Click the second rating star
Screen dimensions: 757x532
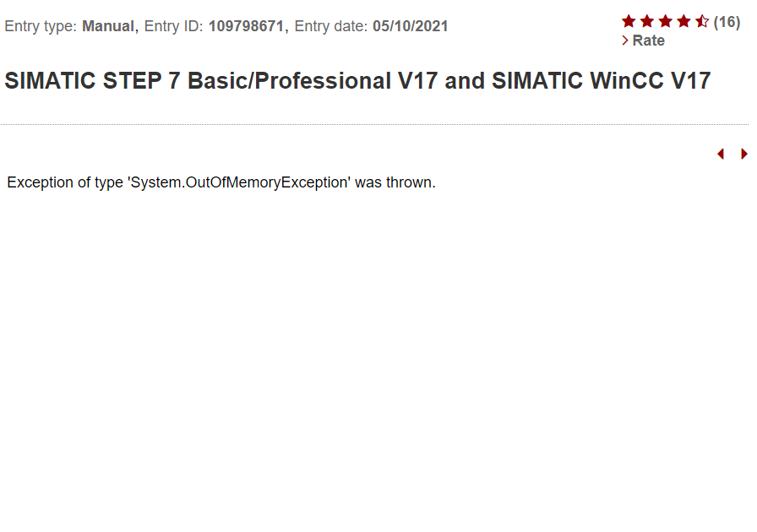(647, 22)
